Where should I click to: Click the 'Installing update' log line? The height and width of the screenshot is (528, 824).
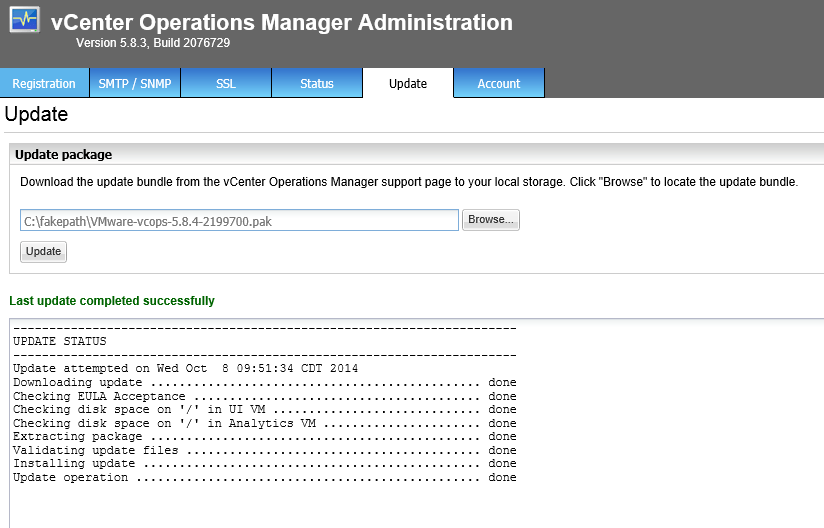pos(265,463)
